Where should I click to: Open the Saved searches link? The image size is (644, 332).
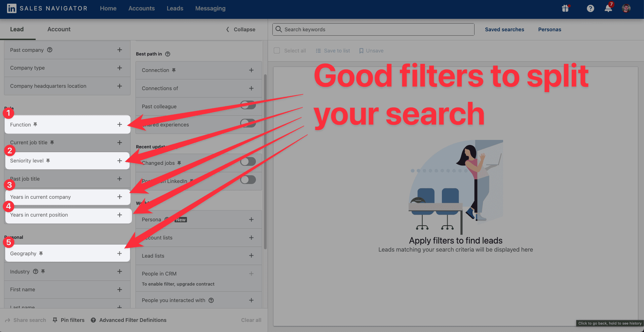tap(504, 30)
